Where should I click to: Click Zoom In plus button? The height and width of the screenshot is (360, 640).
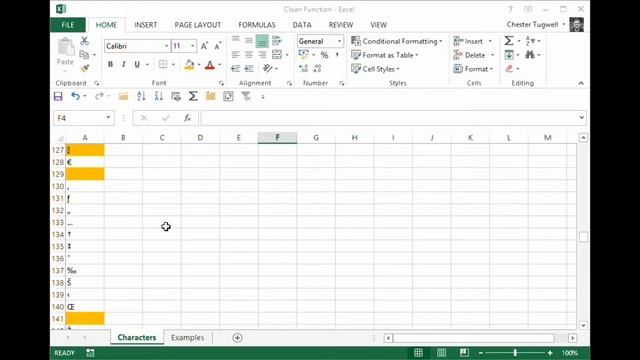pos(550,353)
